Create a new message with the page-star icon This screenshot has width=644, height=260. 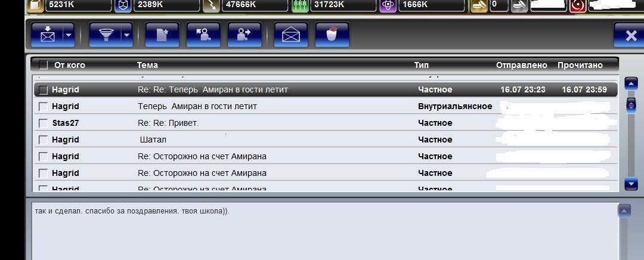pyautogui.click(x=162, y=35)
